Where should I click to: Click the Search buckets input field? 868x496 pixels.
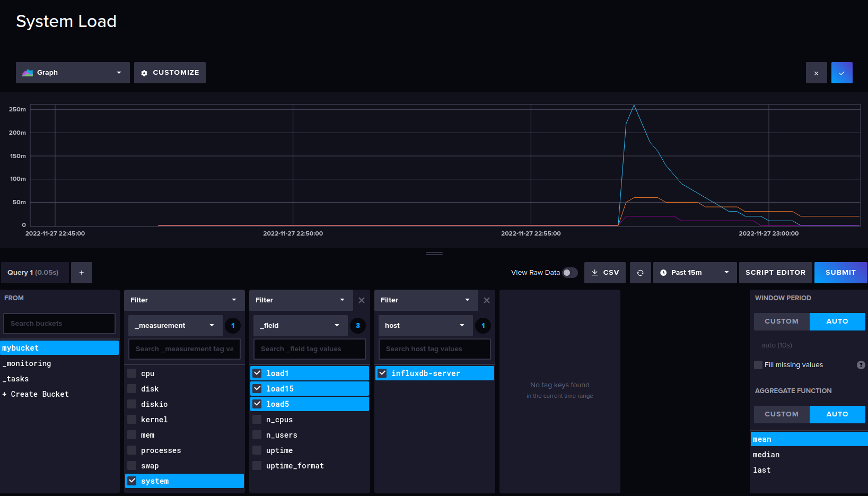click(x=59, y=324)
